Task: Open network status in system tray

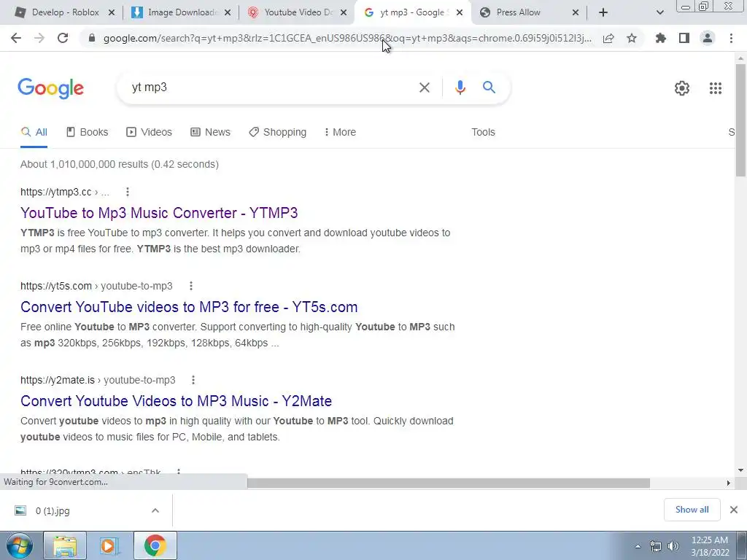Action: pyautogui.click(x=656, y=546)
